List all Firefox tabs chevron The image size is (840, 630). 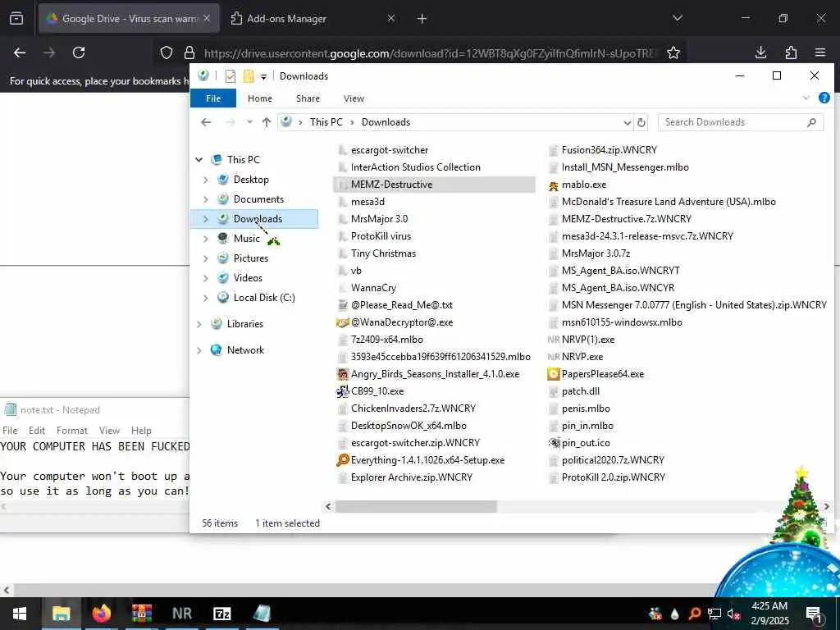pos(677,18)
